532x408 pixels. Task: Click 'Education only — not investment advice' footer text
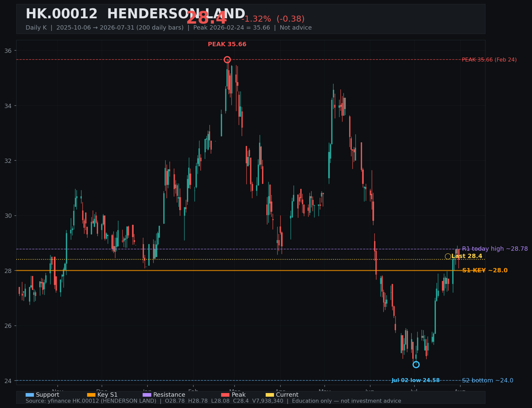(x=346, y=401)
